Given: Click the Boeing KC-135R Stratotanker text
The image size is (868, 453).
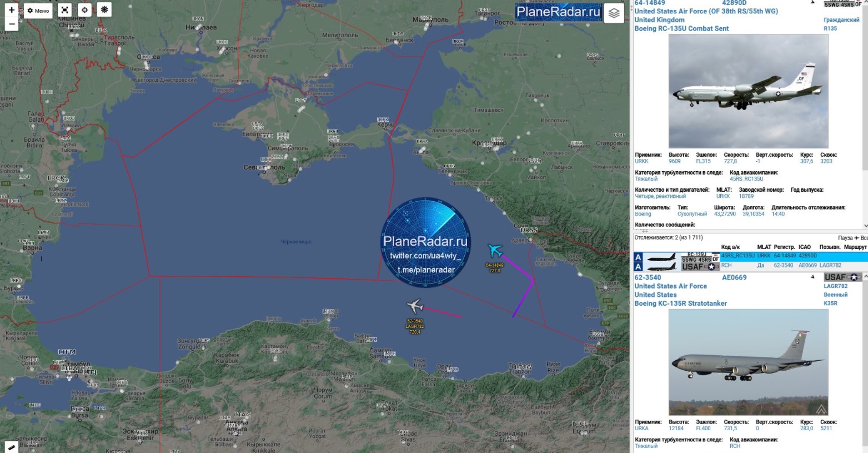Looking at the screenshot, I should coord(681,303).
